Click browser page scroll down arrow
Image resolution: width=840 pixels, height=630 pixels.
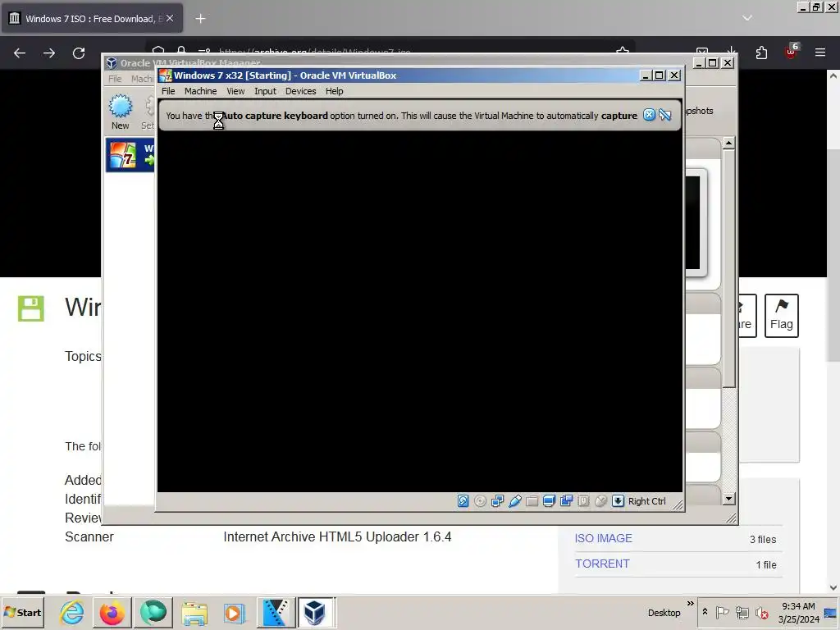point(833,587)
